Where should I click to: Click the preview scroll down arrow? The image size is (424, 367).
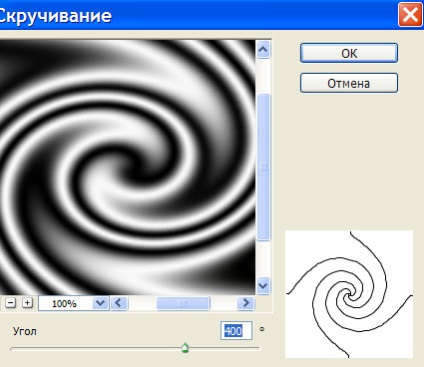coord(263,286)
